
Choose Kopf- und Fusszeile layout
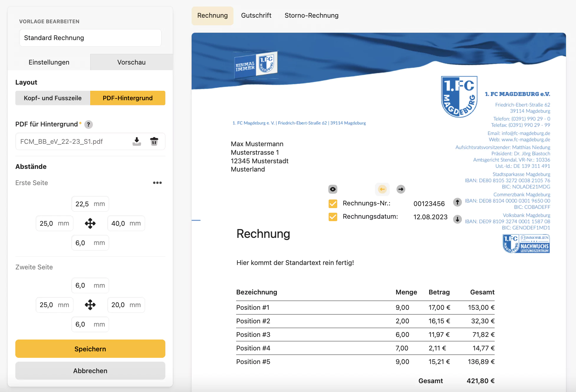[x=53, y=98]
